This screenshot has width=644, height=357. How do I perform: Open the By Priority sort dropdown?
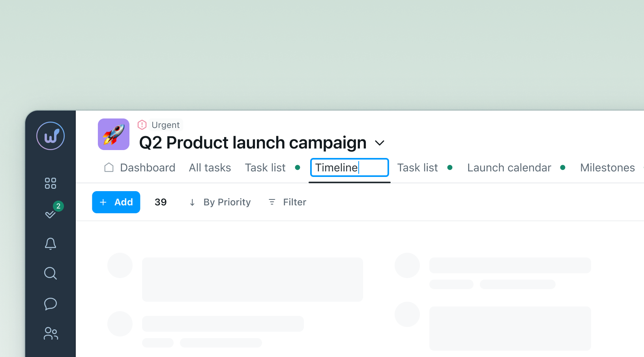[220, 202]
